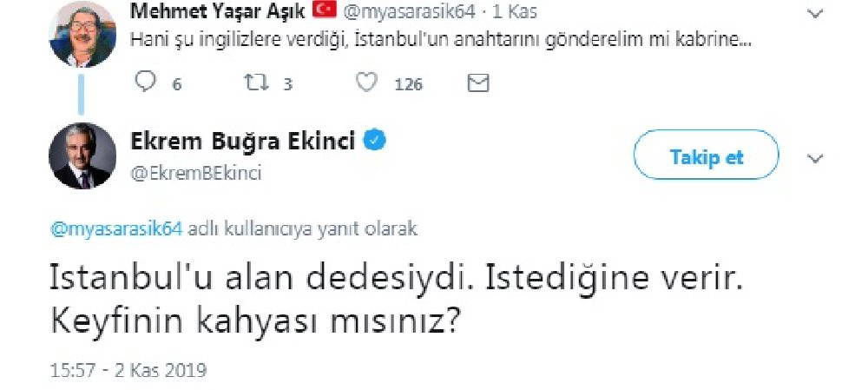Open Mehmet Yaşar Aşık's profile picture
The width and height of the screenshot is (868, 390).
82,35
